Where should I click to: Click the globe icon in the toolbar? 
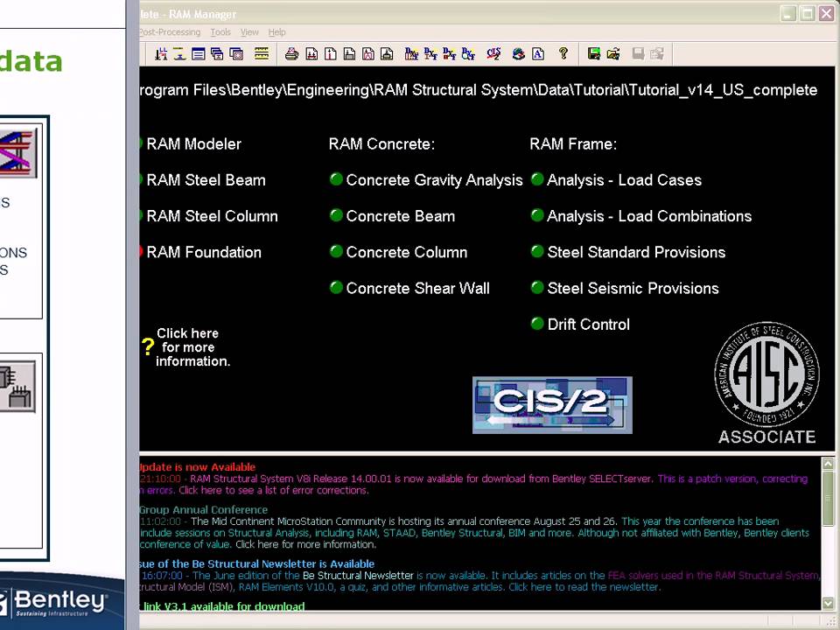click(519, 53)
